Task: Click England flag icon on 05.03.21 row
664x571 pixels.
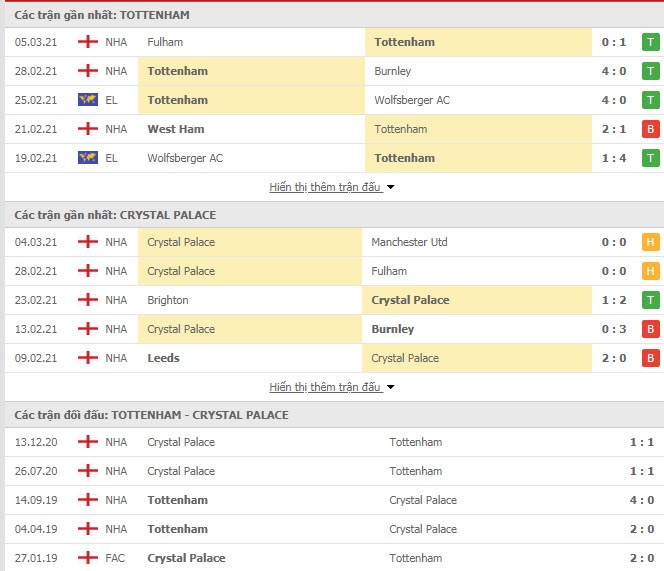Action: point(88,42)
